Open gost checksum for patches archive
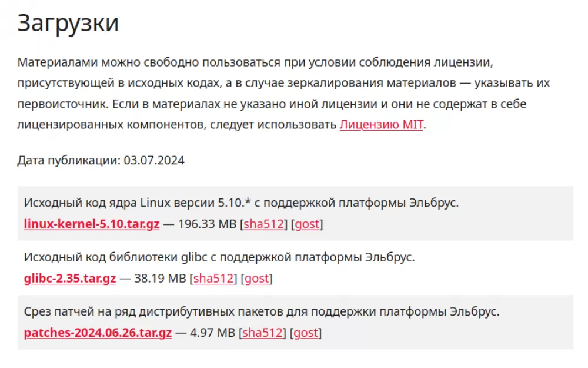Image resolution: width=588 pixels, height=368 pixels. tap(306, 333)
